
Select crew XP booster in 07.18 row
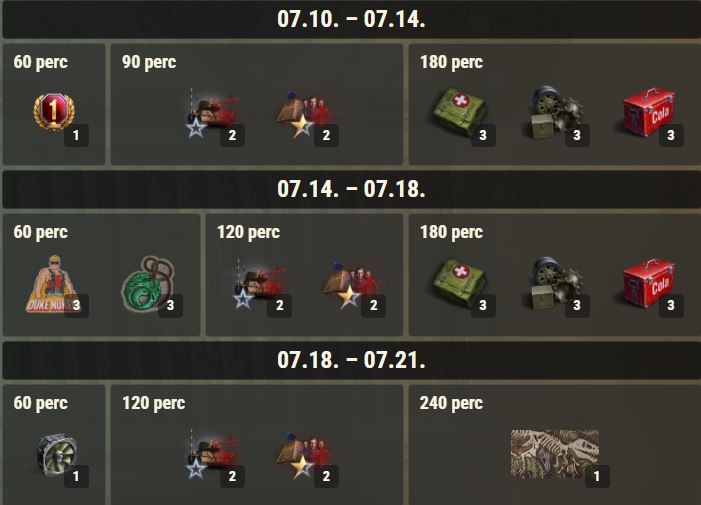tap(305, 455)
